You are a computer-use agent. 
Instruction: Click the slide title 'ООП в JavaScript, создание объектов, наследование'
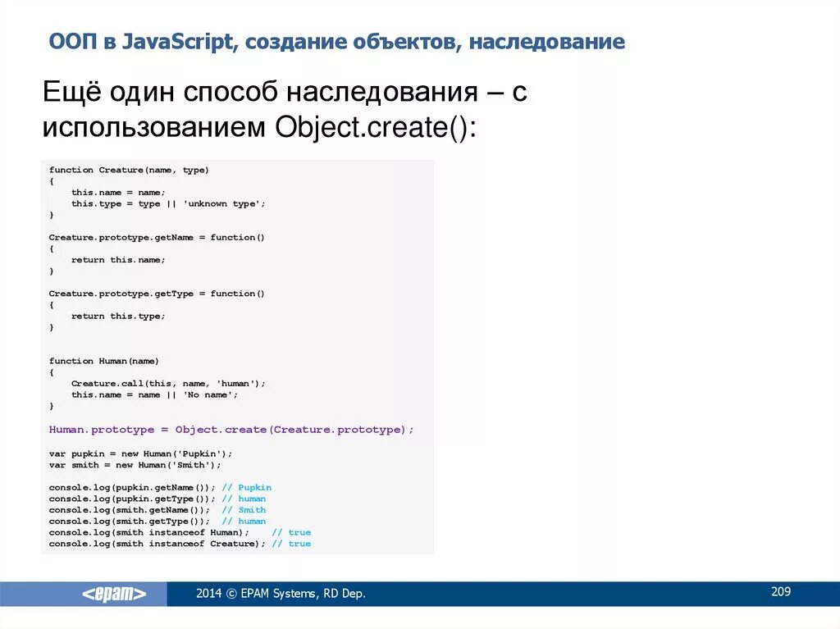pyautogui.click(x=336, y=42)
